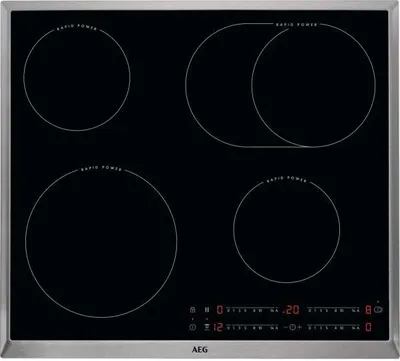Tap the red 8 heat level display

(368, 310)
